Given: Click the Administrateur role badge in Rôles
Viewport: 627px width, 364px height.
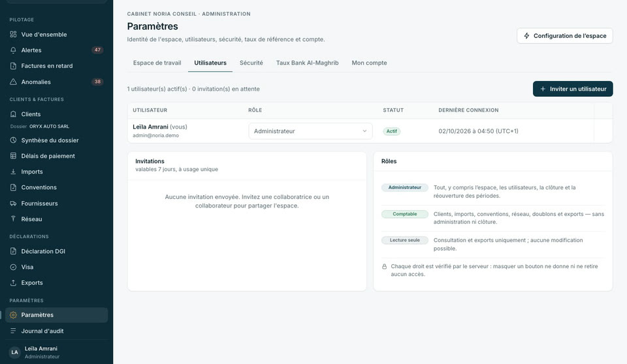Looking at the screenshot, I should pyautogui.click(x=405, y=187).
